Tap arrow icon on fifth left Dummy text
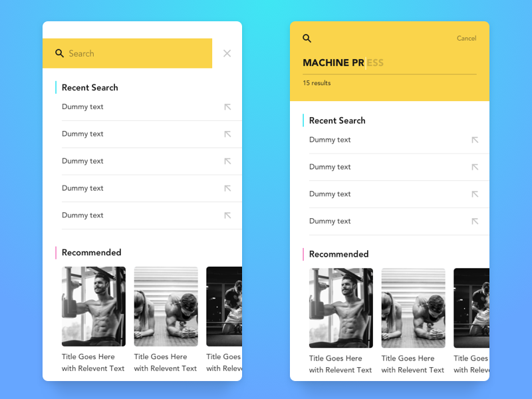The width and height of the screenshot is (532, 399). pos(227,215)
